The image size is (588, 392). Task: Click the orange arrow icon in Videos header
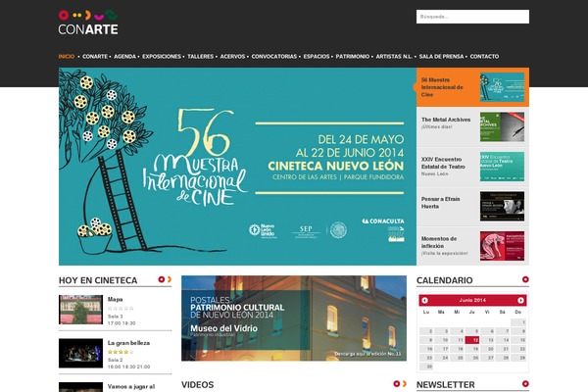404,384
